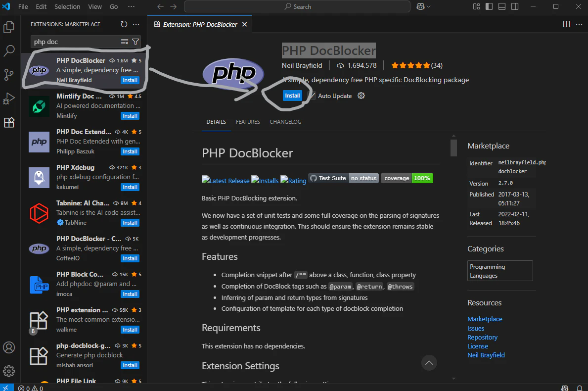588x391 pixels.
Task: Open Extensions panel more actions menu
Action: [136, 24]
